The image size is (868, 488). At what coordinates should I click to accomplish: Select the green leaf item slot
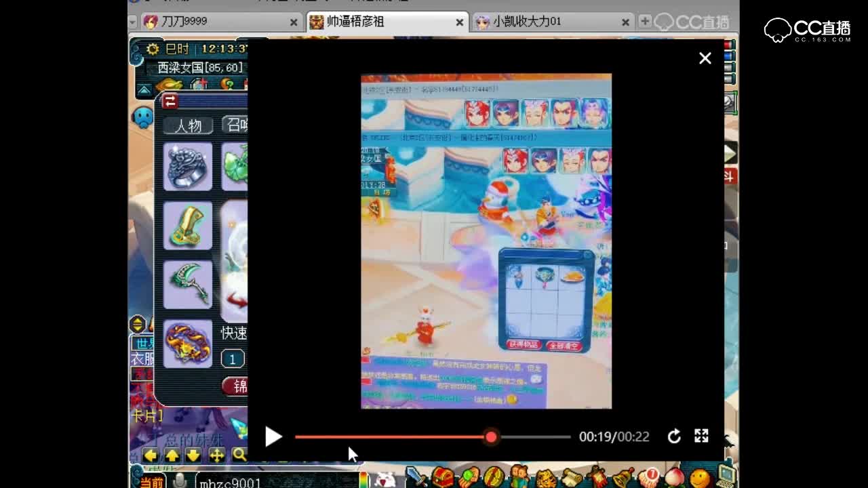235,167
